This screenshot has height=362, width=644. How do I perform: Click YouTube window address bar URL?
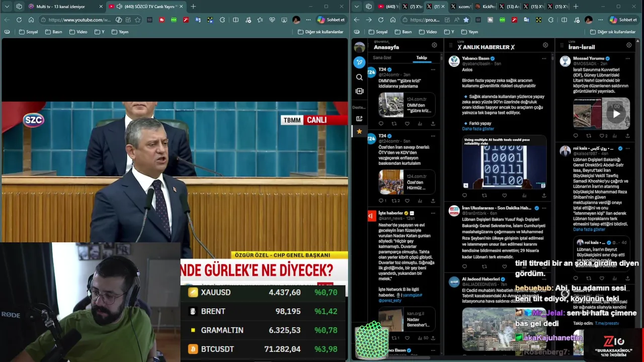click(x=79, y=20)
